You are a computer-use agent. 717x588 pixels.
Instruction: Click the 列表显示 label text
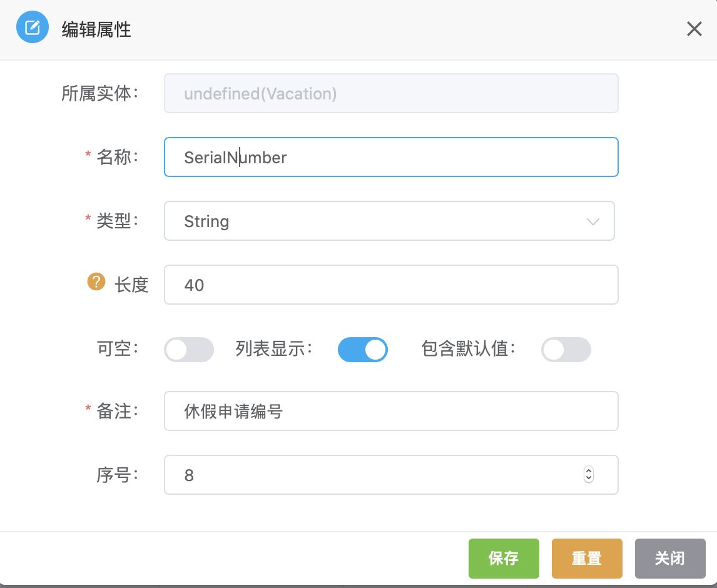point(274,349)
